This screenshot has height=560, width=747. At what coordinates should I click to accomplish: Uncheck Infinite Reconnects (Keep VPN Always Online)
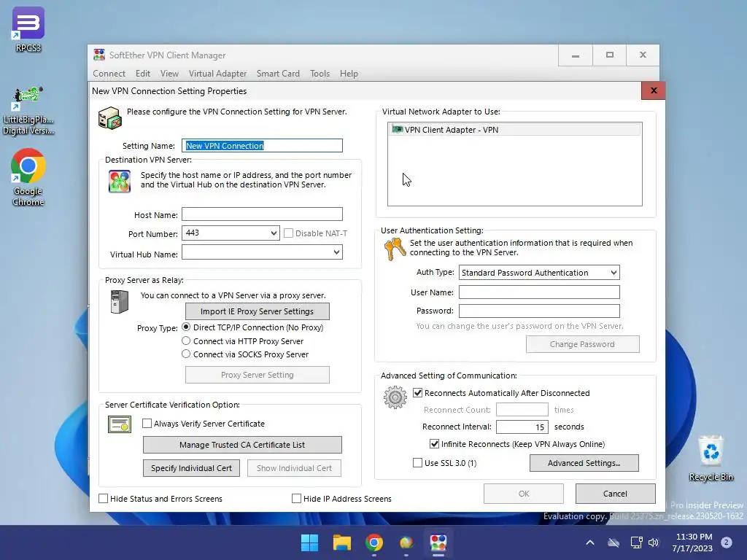tap(434, 444)
